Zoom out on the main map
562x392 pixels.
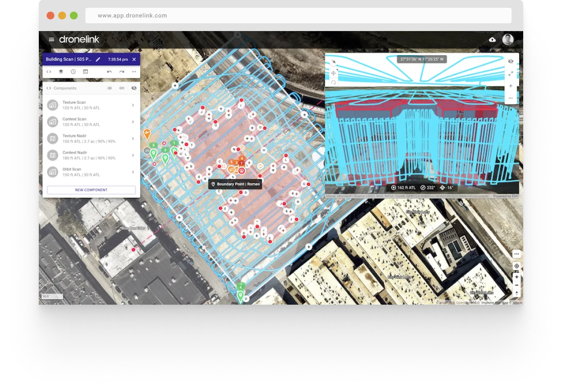[516, 285]
